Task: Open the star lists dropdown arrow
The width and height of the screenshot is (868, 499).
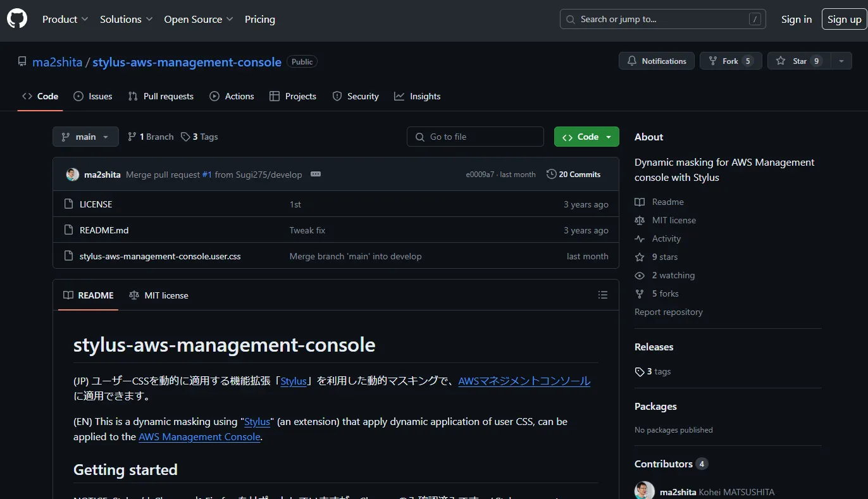Action: point(841,61)
